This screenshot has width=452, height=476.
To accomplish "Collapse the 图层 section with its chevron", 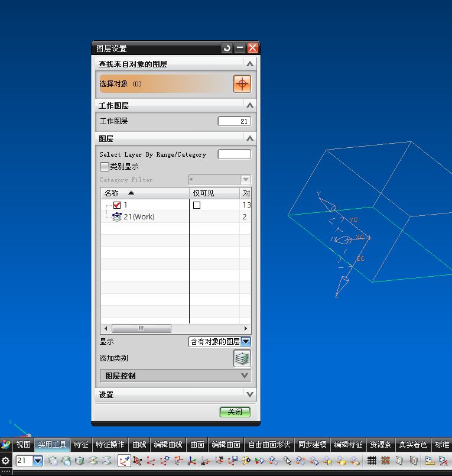I will point(250,138).
